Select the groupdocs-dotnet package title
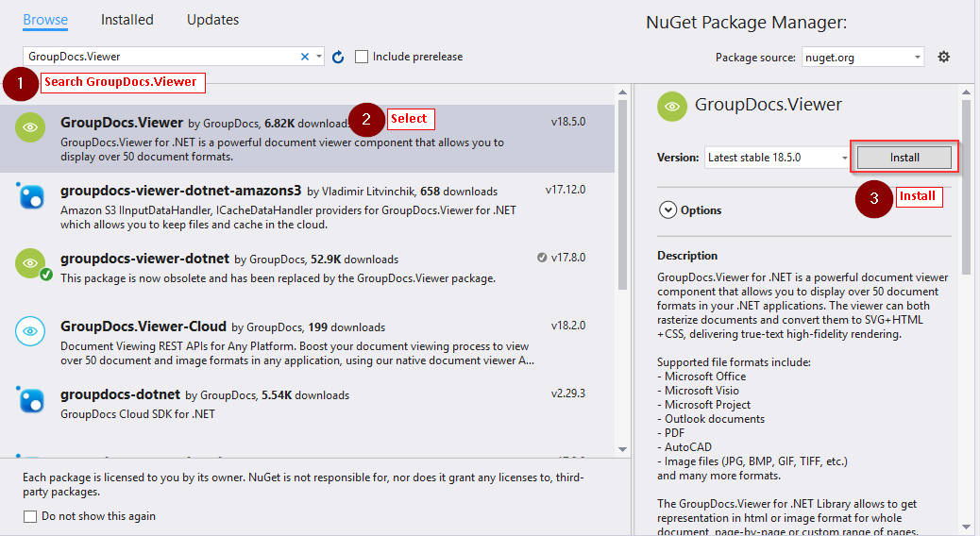 point(120,394)
